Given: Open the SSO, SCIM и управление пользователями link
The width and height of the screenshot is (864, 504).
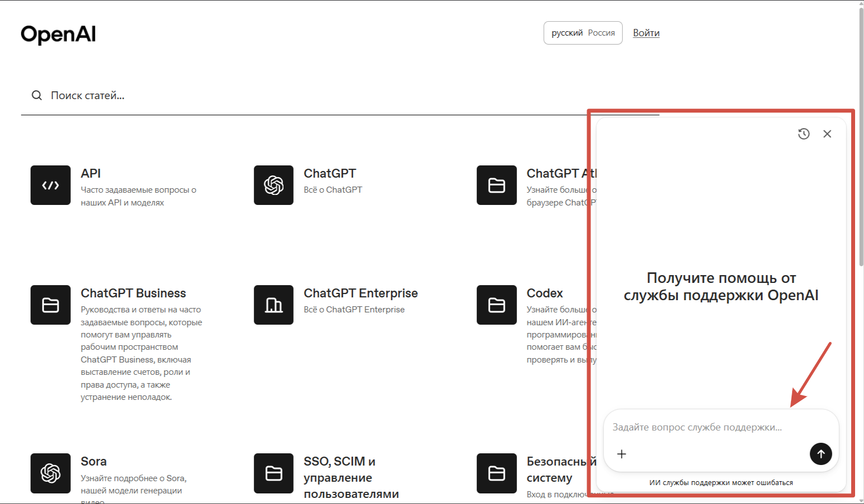Looking at the screenshot, I should [351, 478].
